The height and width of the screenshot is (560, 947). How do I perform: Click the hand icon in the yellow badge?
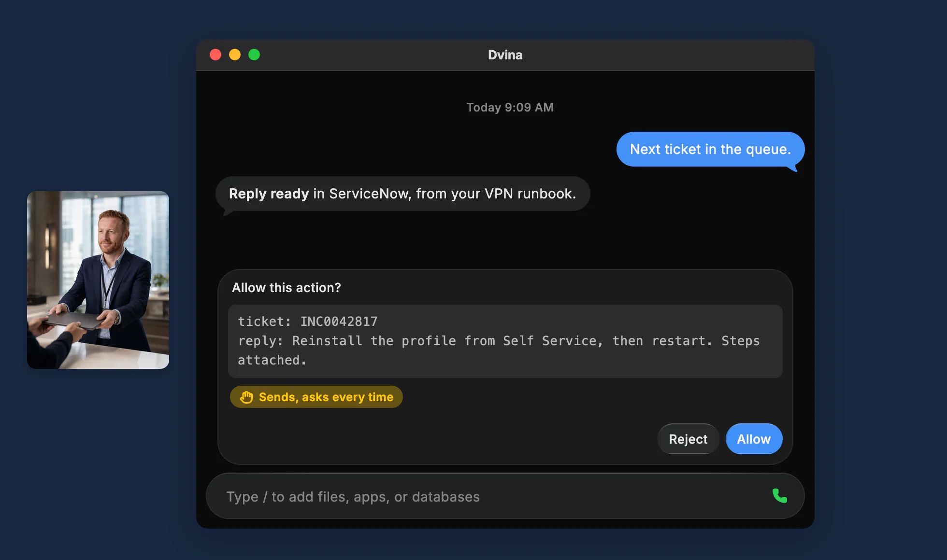[246, 397]
